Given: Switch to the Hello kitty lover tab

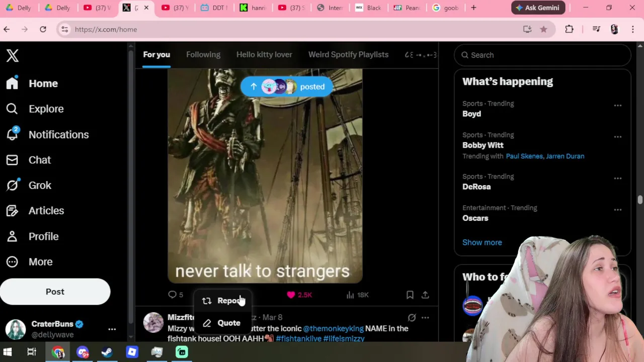Looking at the screenshot, I should [264, 55].
